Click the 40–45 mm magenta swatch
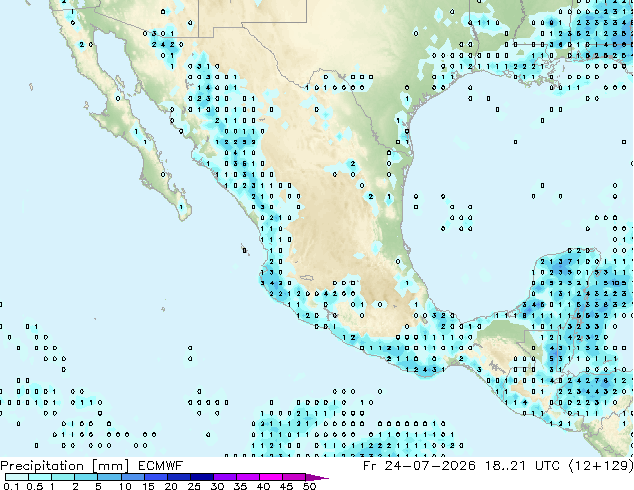 pos(271,477)
